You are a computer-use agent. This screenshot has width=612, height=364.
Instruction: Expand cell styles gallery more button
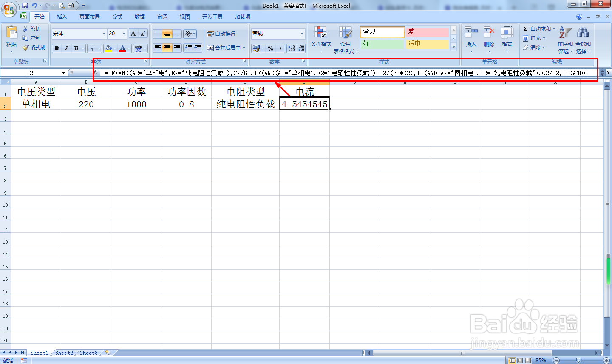(x=453, y=47)
